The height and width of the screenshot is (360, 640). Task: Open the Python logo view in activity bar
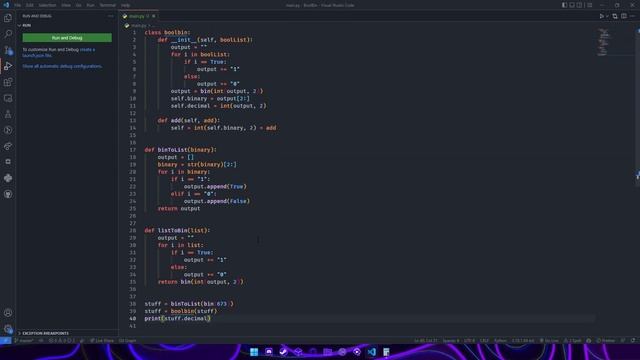coord(8,178)
